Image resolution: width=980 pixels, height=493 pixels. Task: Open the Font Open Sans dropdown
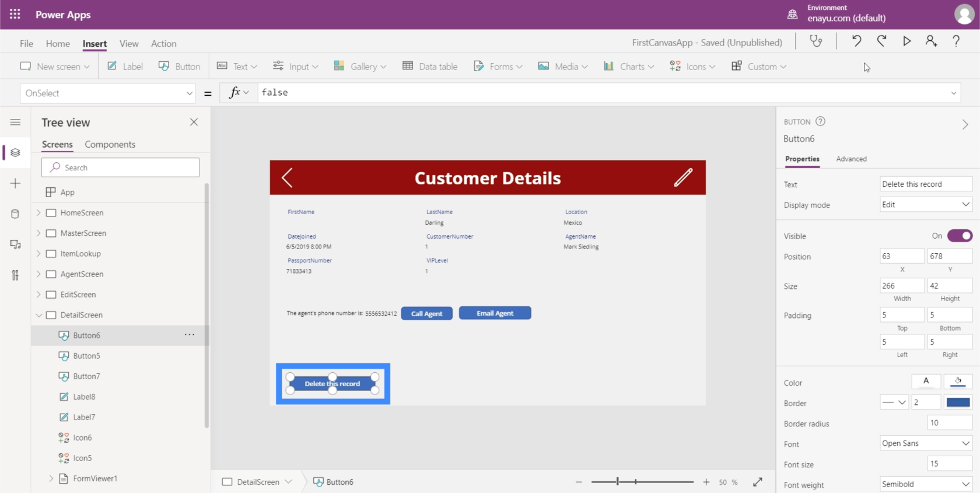926,443
